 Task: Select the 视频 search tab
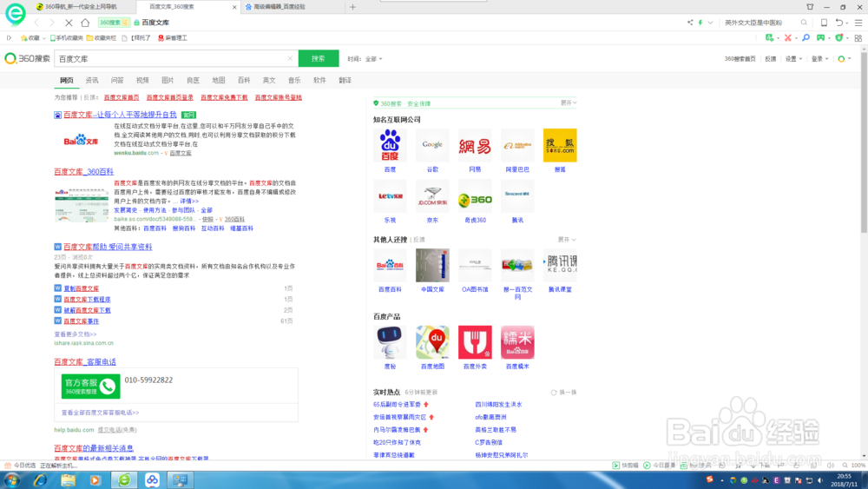[x=142, y=80]
